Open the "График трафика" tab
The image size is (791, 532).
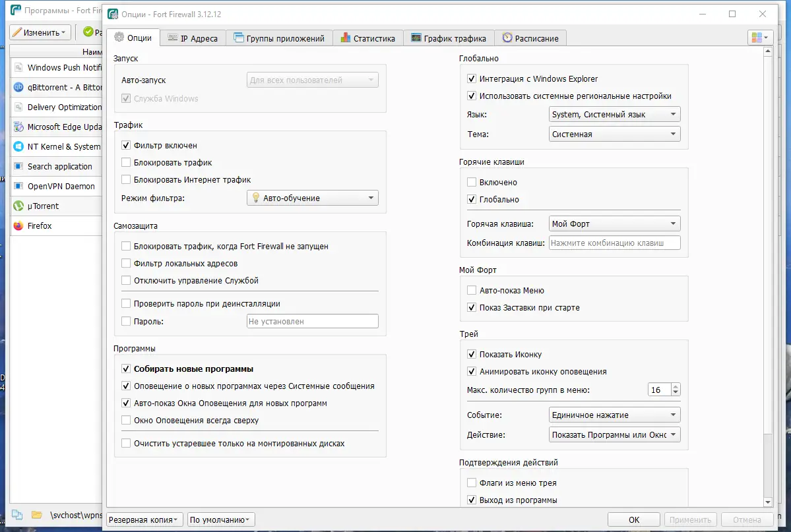click(x=448, y=38)
